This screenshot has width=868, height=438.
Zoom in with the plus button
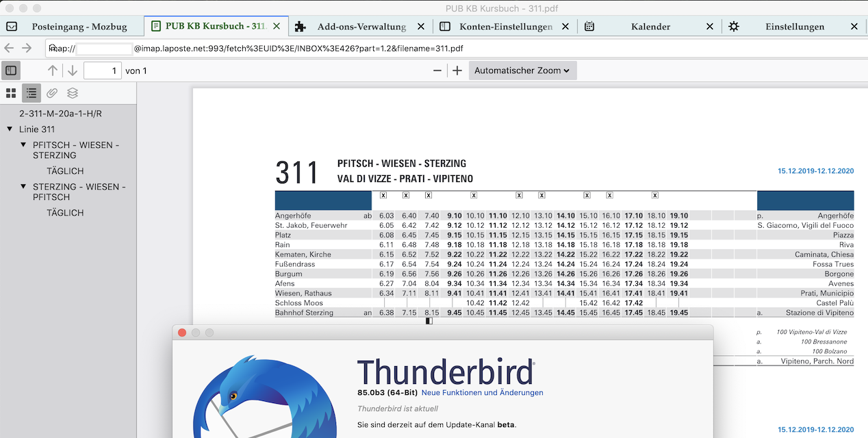coord(457,70)
